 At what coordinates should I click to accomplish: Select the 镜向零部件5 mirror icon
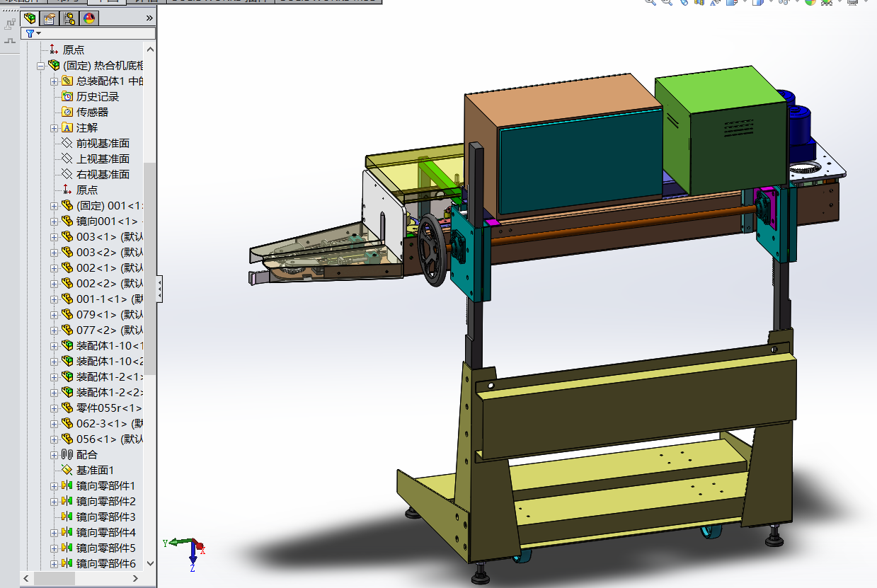pyautogui.click(x=67, y=548)
